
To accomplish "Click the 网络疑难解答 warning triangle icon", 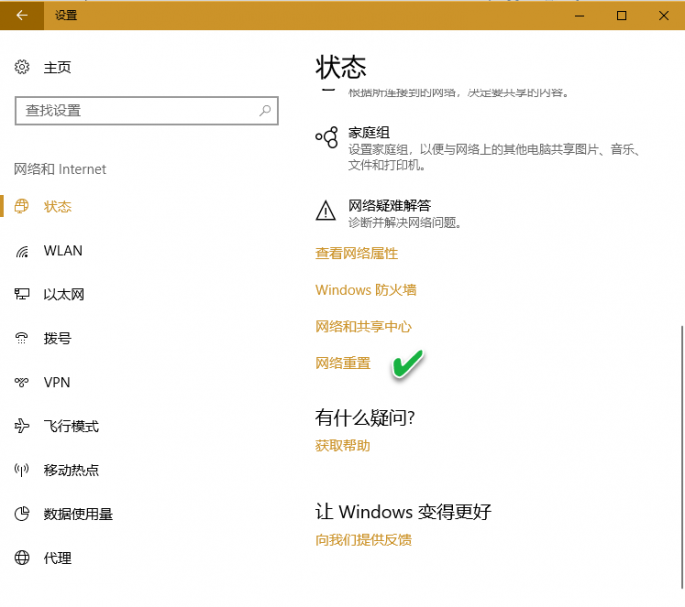I will point(326,211).
